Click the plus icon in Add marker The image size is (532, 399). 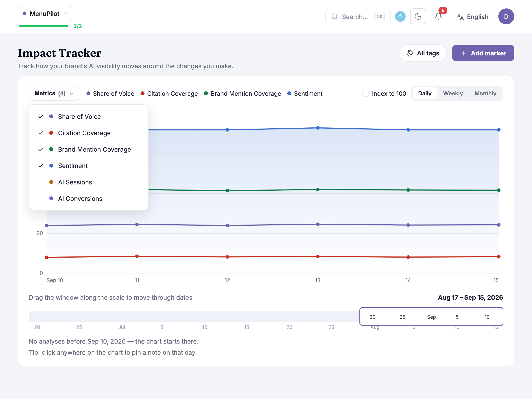coord(464,53)
